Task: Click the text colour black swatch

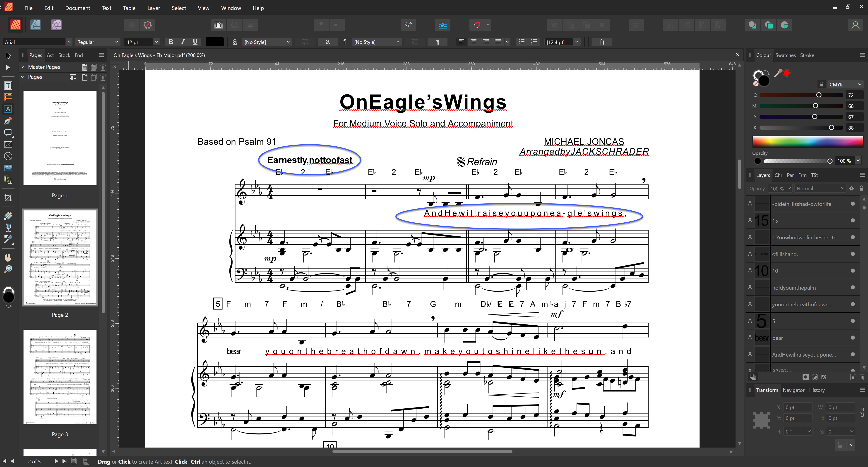Action: click(215, 42)
